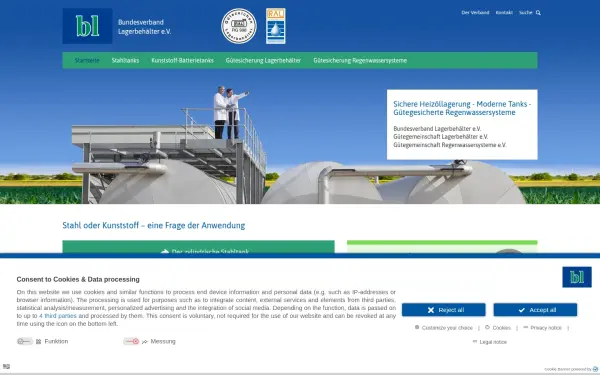Open the Startseite menu item
The height and width of the screenshot is (375, 600).
coord(87,60)
